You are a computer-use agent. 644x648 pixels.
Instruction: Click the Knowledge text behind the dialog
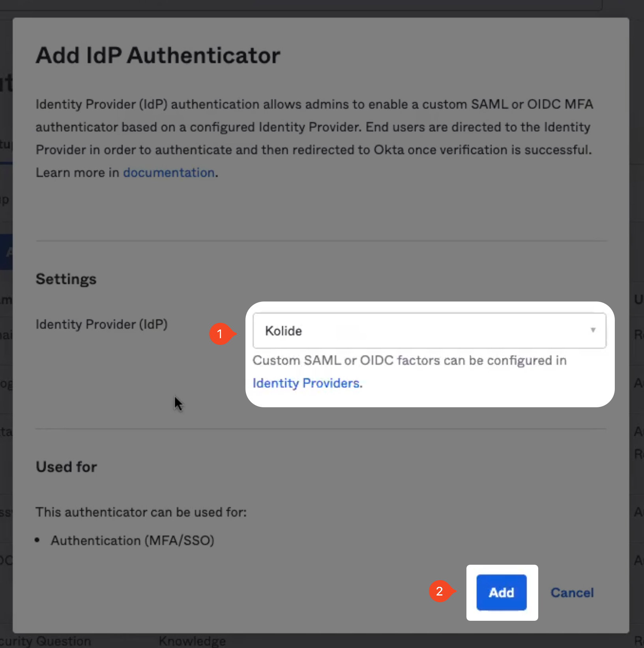pos(192,641)
